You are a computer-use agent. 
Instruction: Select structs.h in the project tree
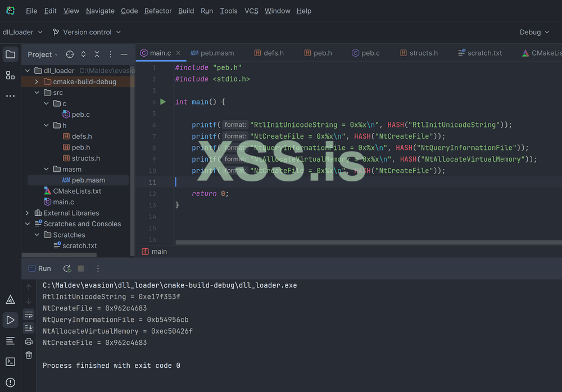pyautogui.click(x=81, y=158)
